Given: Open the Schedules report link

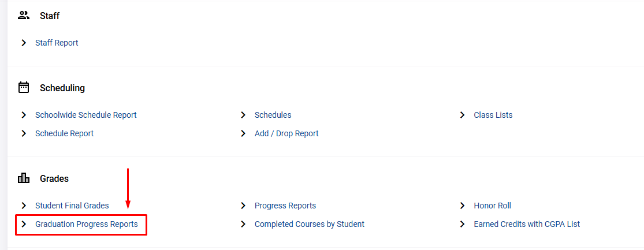Looking at the screenshot, I should 273,115.
